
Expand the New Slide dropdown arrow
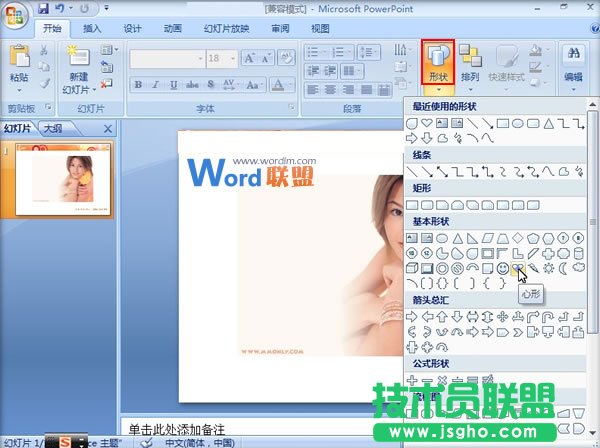point(94,90)
